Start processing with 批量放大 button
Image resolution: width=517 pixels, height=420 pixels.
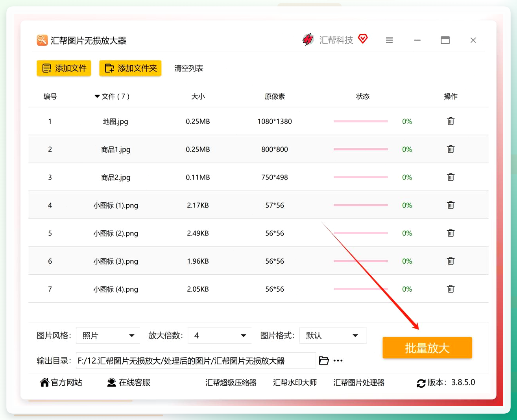pyautogui.click(x=427, y=348)
